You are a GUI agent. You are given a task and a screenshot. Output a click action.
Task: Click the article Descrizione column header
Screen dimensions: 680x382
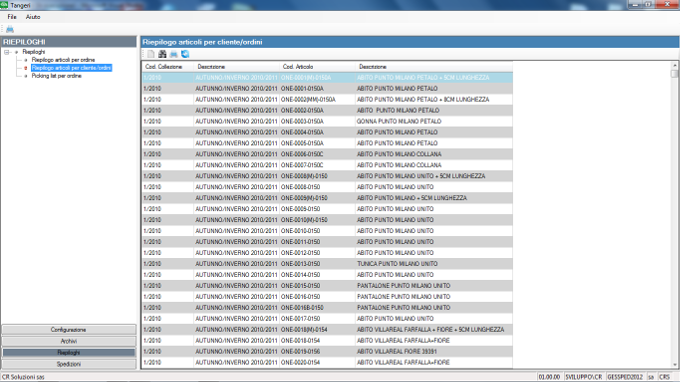[434, 67]
